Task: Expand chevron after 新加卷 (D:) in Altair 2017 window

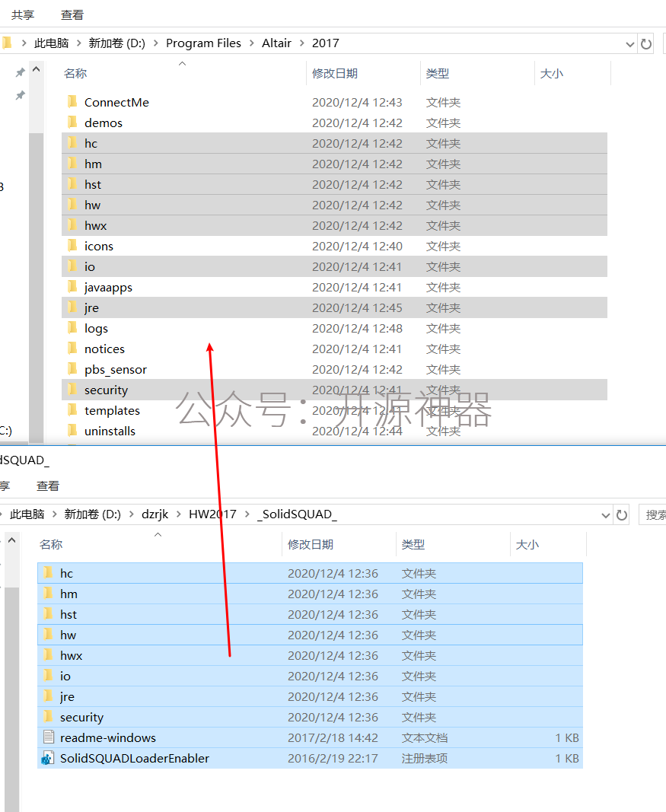Action: coord(156,43)
